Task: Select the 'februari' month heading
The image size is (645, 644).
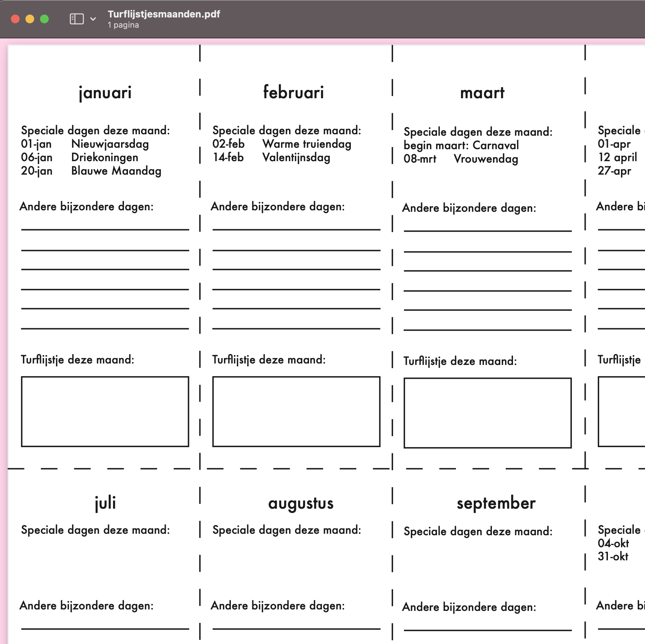Action: pyautogui.click(x=293, y=92)
